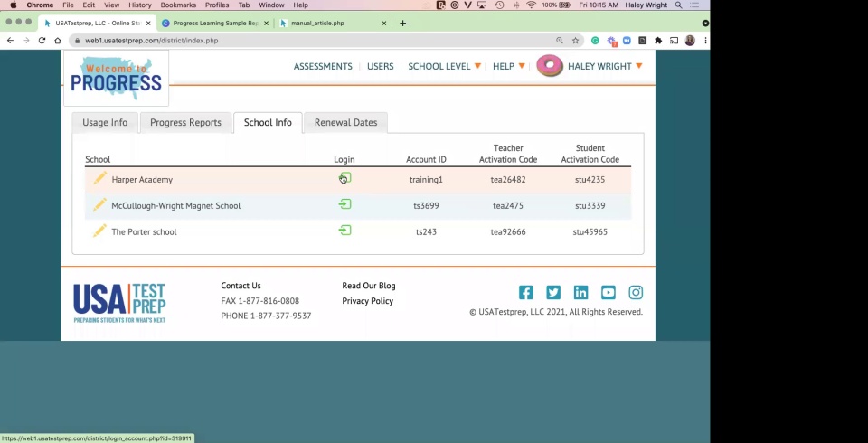Open the USERS nav link

tap(381, 66)
